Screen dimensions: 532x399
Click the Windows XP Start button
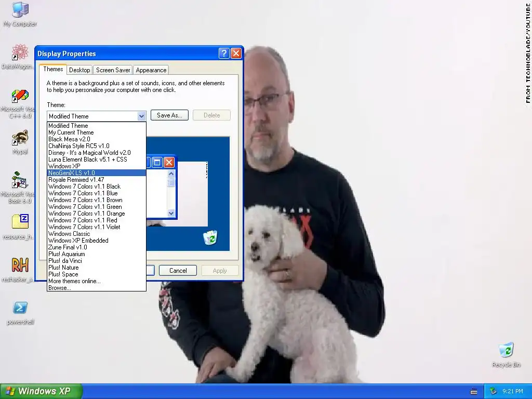click(x=41, y=391)
